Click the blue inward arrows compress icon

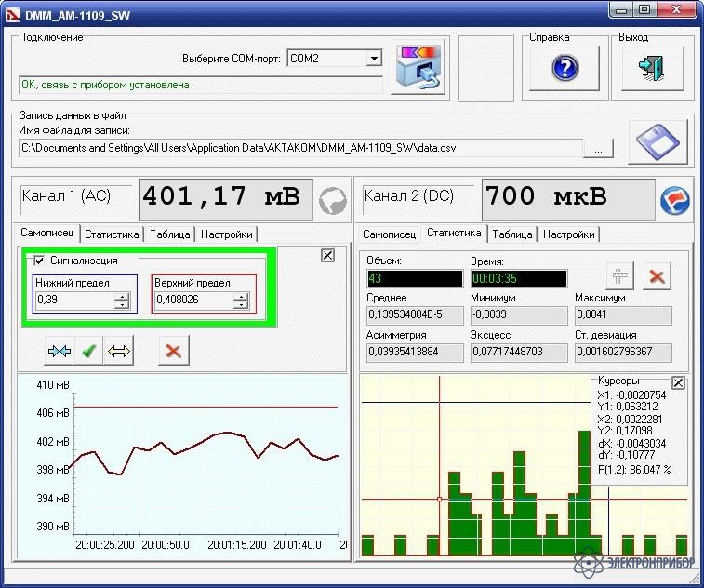[60, 351]
